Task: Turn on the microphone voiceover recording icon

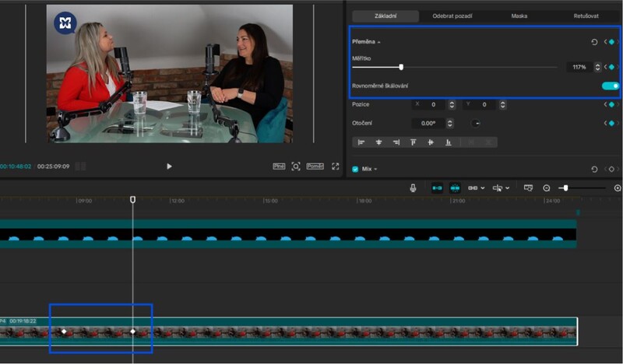Action: pyautogui.click(x=413, y=187)
